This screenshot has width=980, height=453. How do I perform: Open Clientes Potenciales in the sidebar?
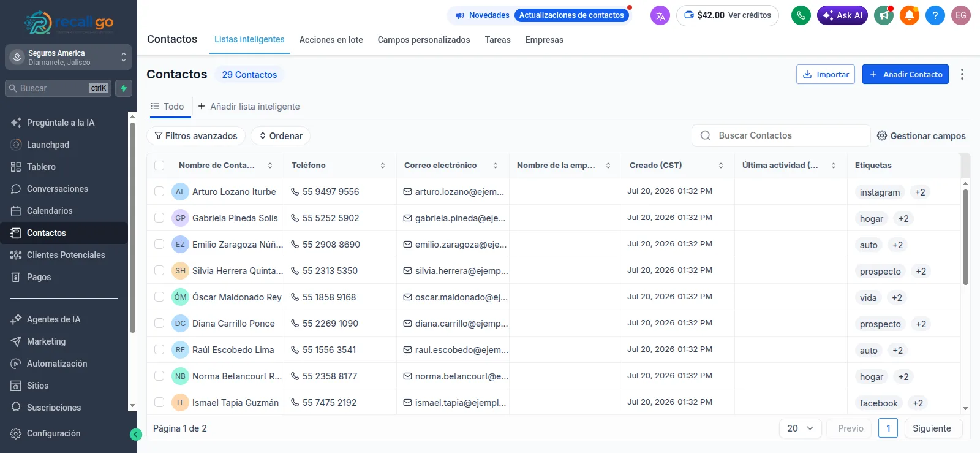click(x=64, y=255)
